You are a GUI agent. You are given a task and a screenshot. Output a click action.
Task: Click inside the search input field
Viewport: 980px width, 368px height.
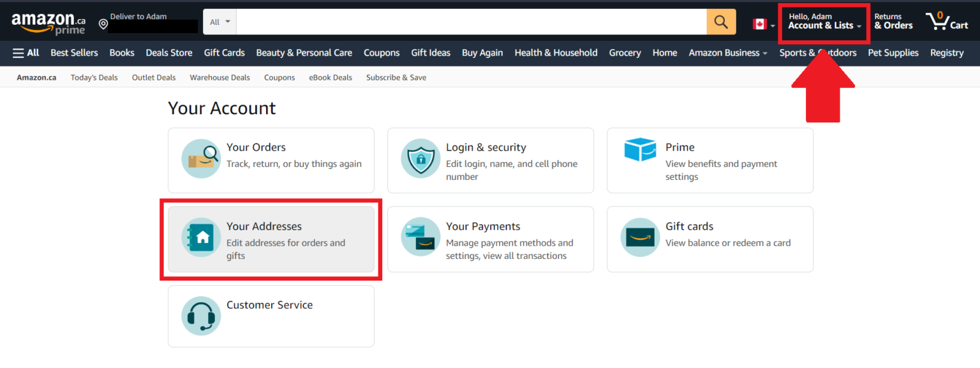[x=472, y=21]
